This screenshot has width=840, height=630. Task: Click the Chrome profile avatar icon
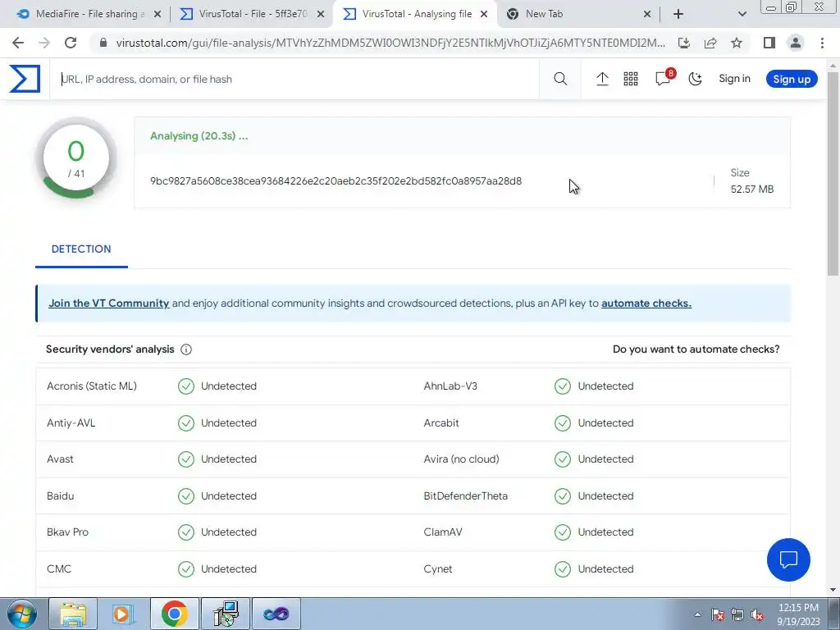[x=796, y=43]
